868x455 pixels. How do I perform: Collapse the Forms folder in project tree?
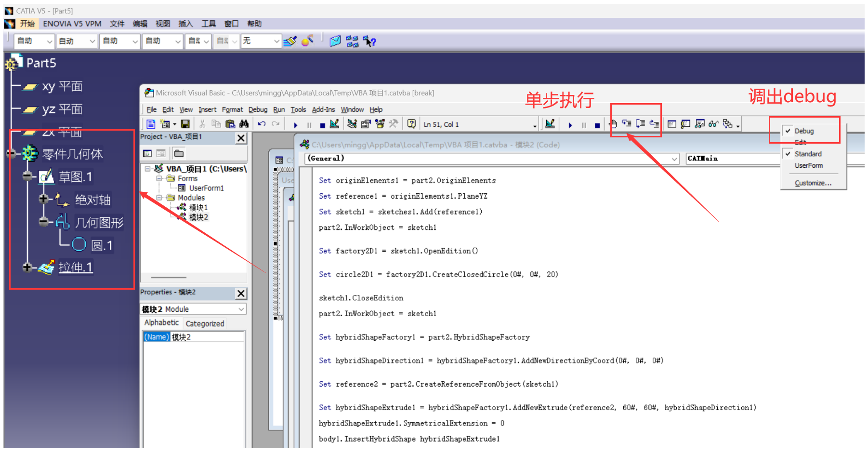pyautogui.click(x=159, y=178)
